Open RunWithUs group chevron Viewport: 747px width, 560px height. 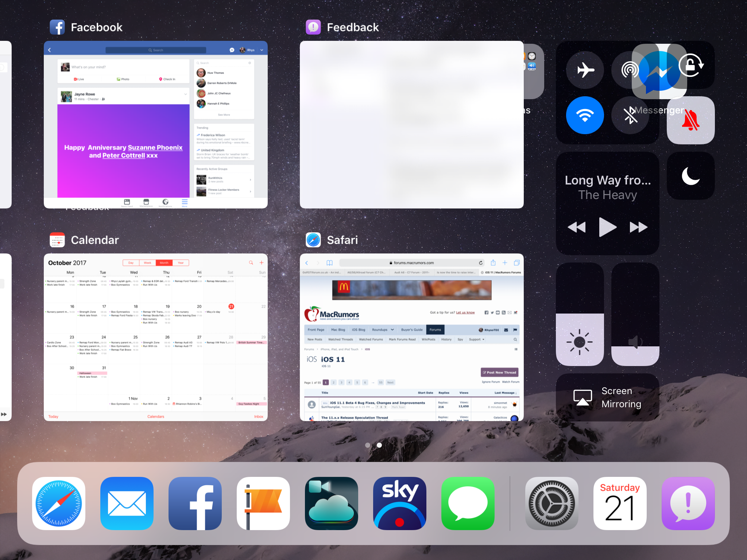250,180
